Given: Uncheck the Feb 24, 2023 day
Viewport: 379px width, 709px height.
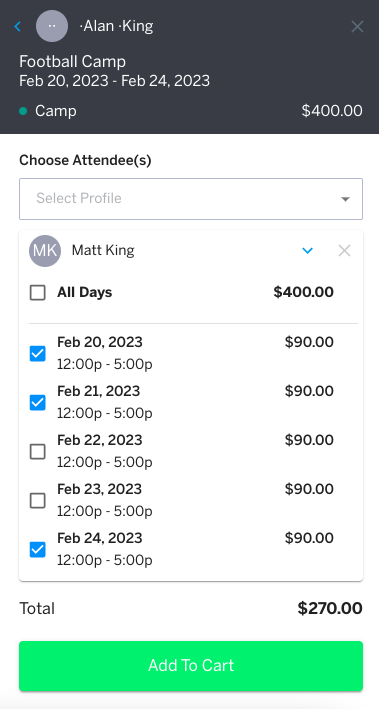Looking at the screenshot, I should click(38, 549).
